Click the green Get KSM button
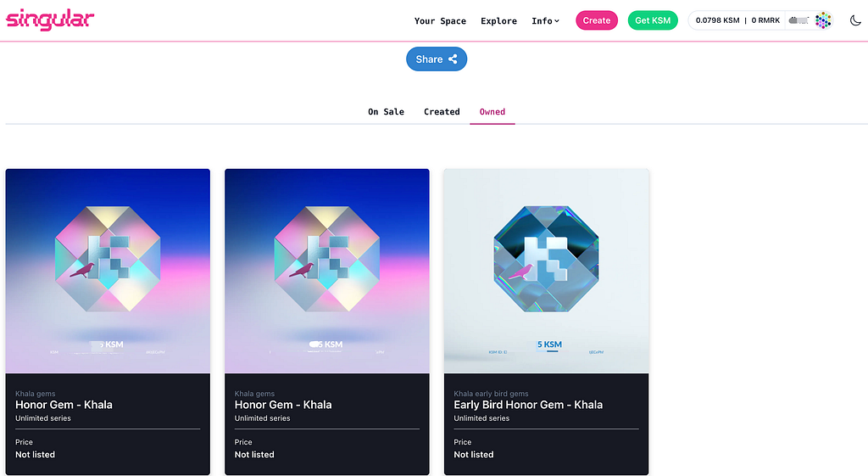 click(x=653, y=20)
